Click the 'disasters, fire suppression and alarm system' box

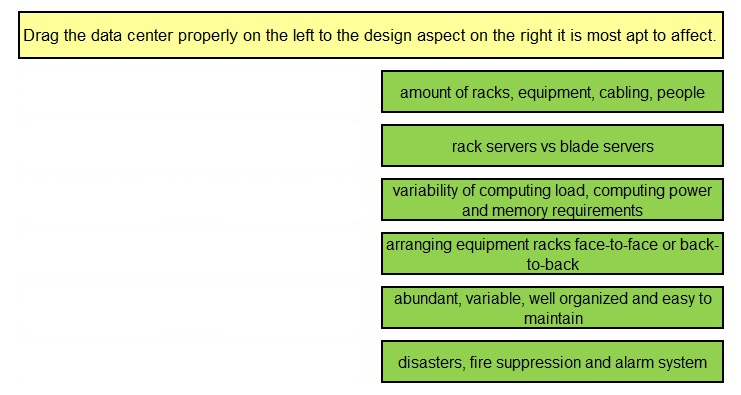[x=552, y=361]
